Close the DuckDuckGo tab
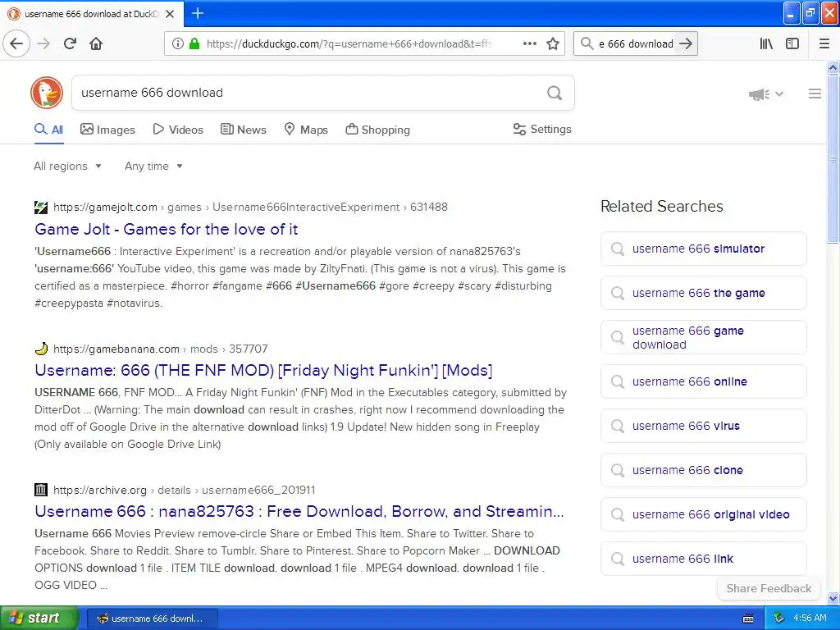 pos(170,14)
